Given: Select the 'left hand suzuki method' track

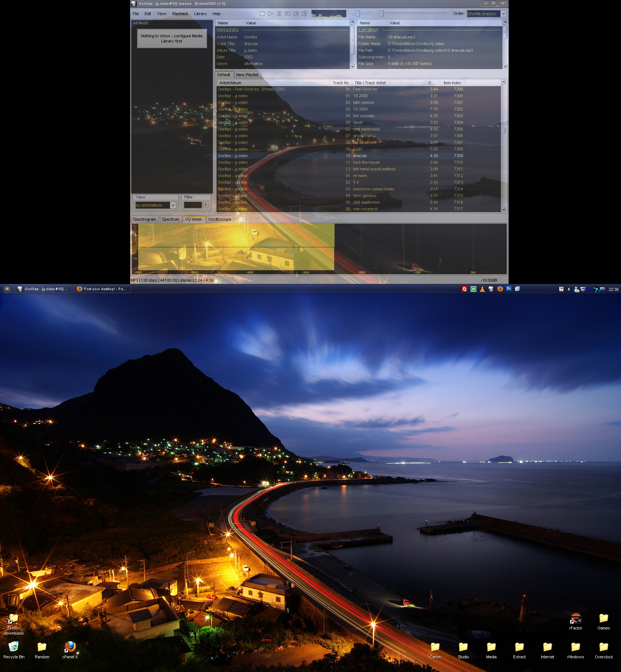Looking at the screenshot, I should click(x=359, y=169).
